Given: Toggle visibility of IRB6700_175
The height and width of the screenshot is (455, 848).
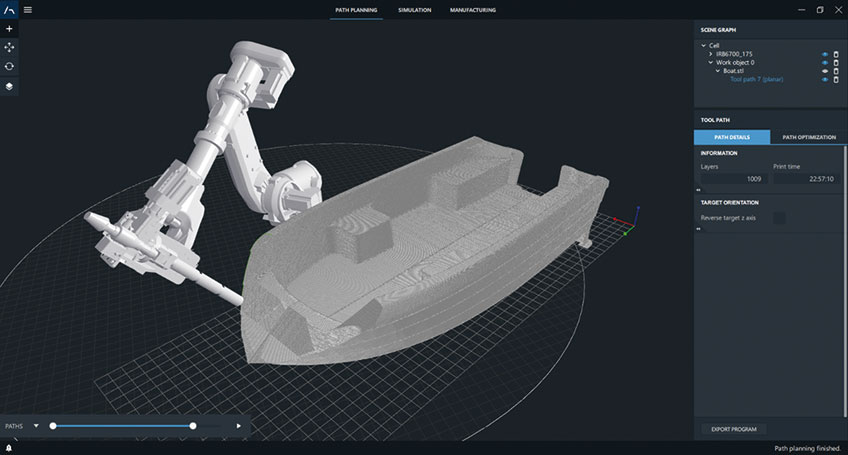Looking at the screenshot, I should 825,54.
